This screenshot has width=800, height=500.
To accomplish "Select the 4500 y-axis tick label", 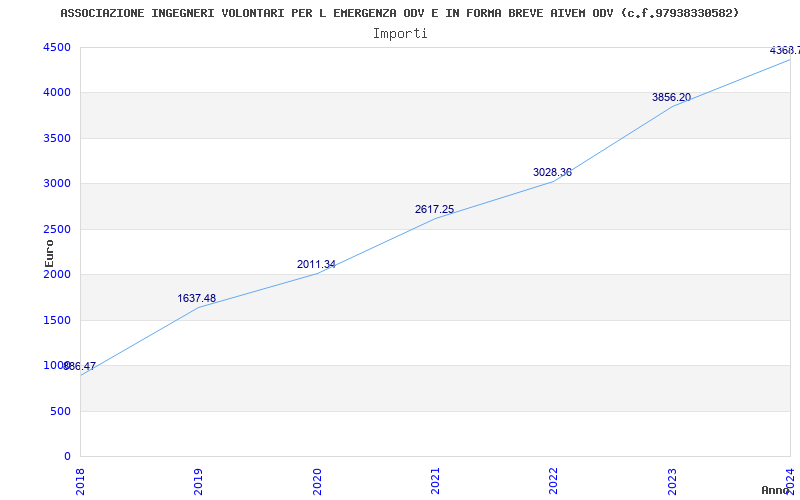I will [57, 47].
